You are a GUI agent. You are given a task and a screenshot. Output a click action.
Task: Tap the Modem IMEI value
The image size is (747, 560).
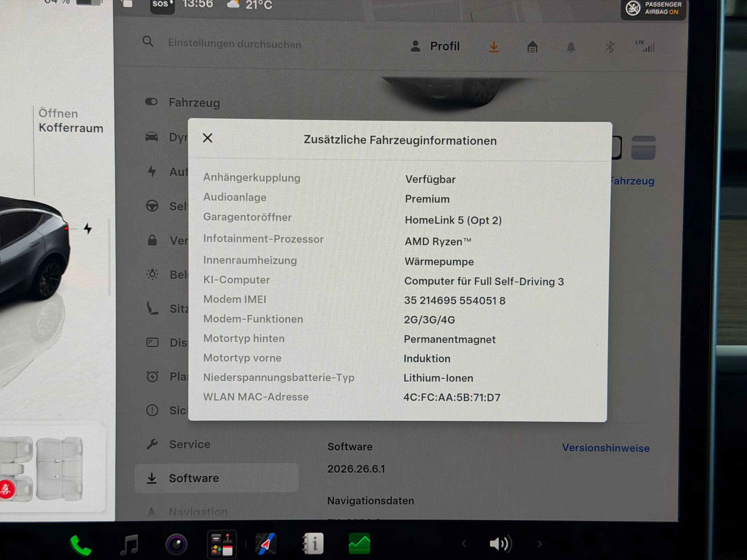tap(454, 301)
